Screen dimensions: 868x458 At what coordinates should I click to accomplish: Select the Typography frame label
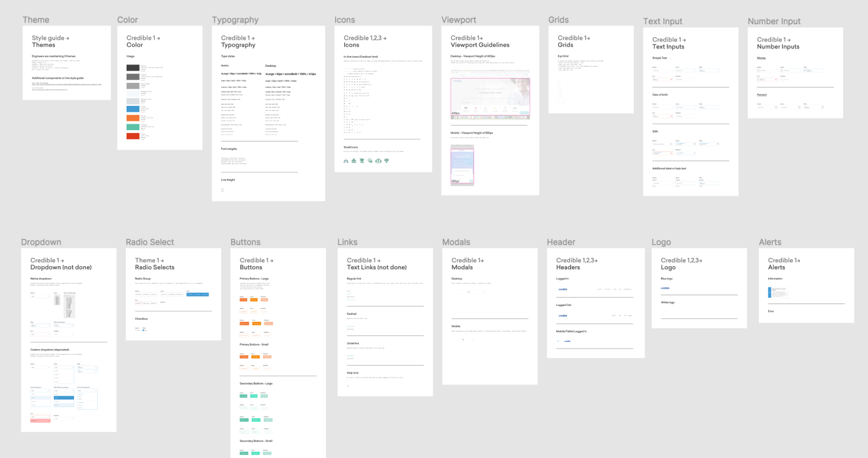pyautogui.click(x=235, y=20)
